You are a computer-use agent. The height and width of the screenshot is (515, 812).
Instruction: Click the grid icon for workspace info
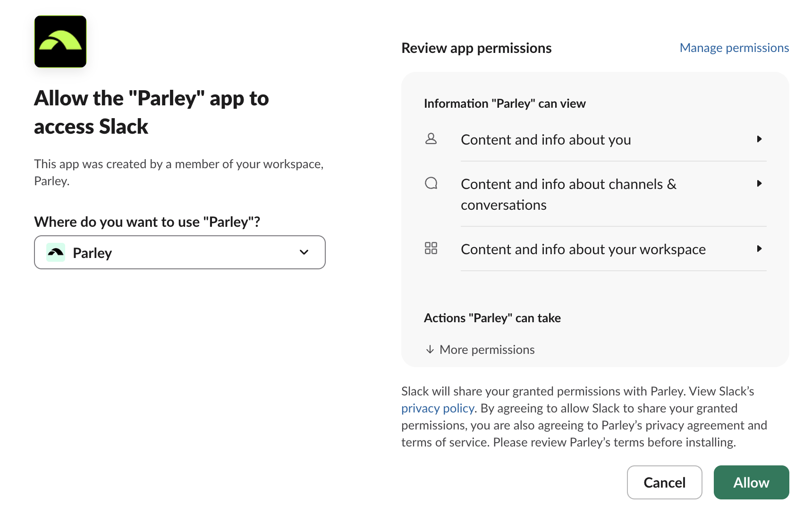pyautogui.click(x=431, y=249)
